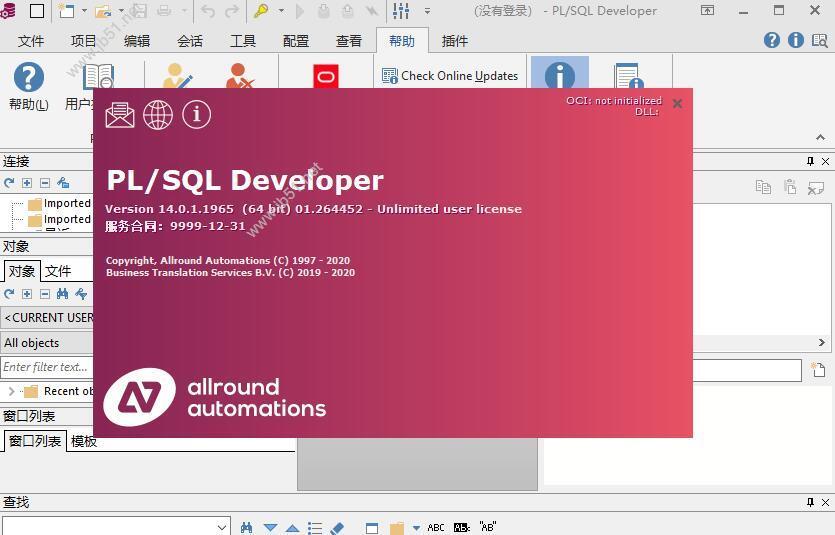Click the key logon icon in title toolbar

[261, 11]
